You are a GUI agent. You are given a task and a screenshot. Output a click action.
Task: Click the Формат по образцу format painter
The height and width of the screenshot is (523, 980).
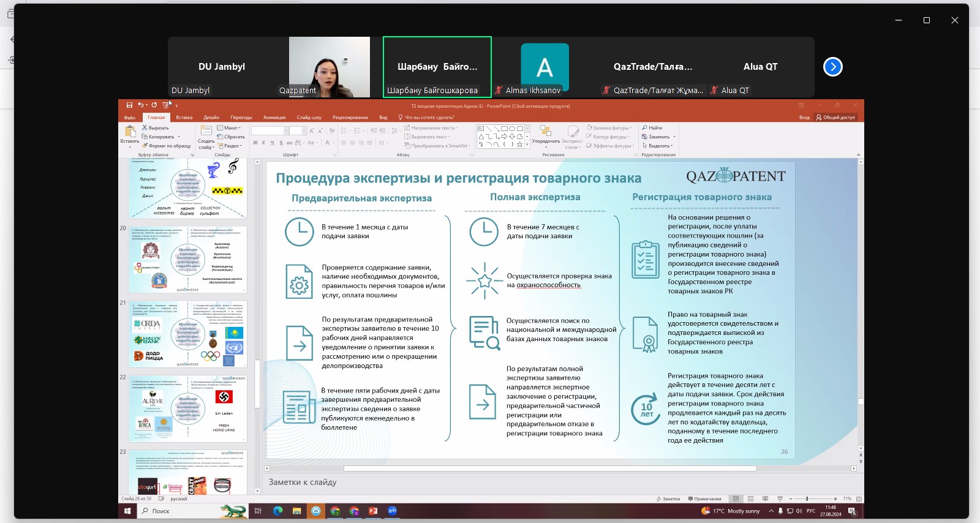(x=166, y=146)
